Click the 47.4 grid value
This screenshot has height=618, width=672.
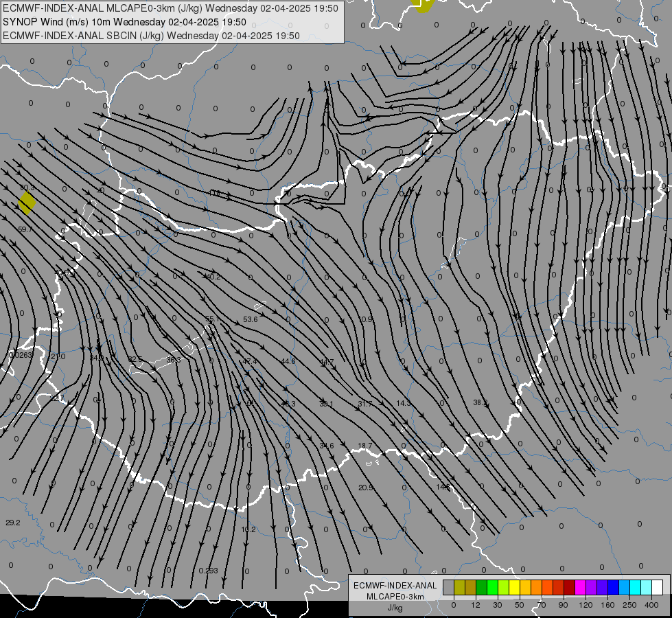coord(250,362)
